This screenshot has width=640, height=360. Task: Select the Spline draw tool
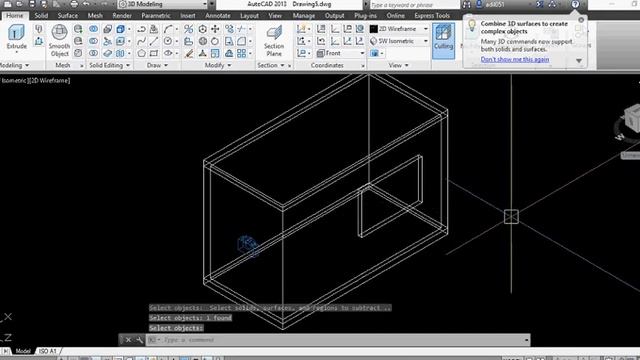click(x=142, y=41)
